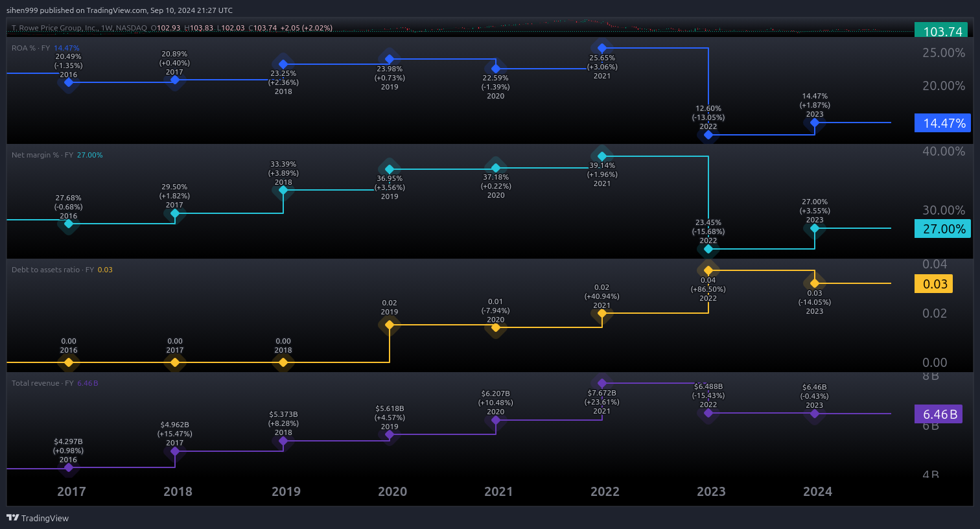The image size is (980, 529).
Task: Click the cyan 27.00% net margin tag
Action: pyautogui.click(x=942, y=228)
